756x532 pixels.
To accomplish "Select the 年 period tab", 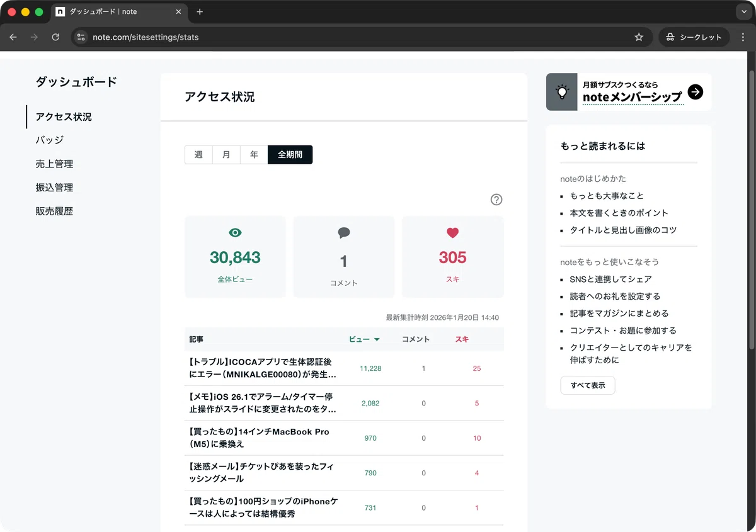I will pyautogui.click(x=254, y=154).
